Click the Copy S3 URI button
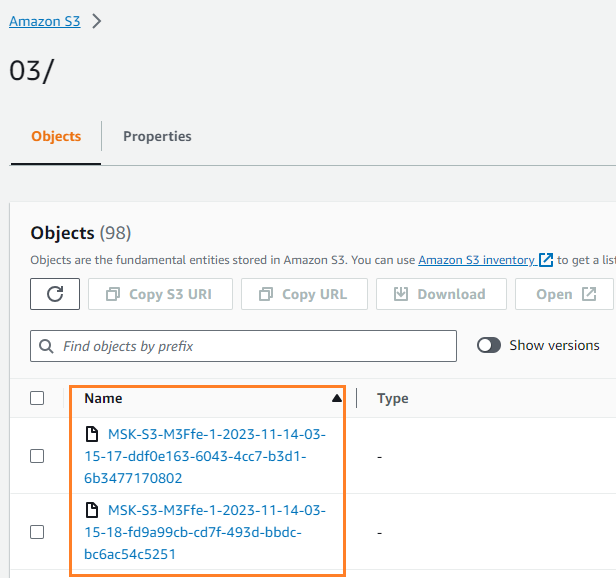The image size is (616, 583). click(160, 294)
